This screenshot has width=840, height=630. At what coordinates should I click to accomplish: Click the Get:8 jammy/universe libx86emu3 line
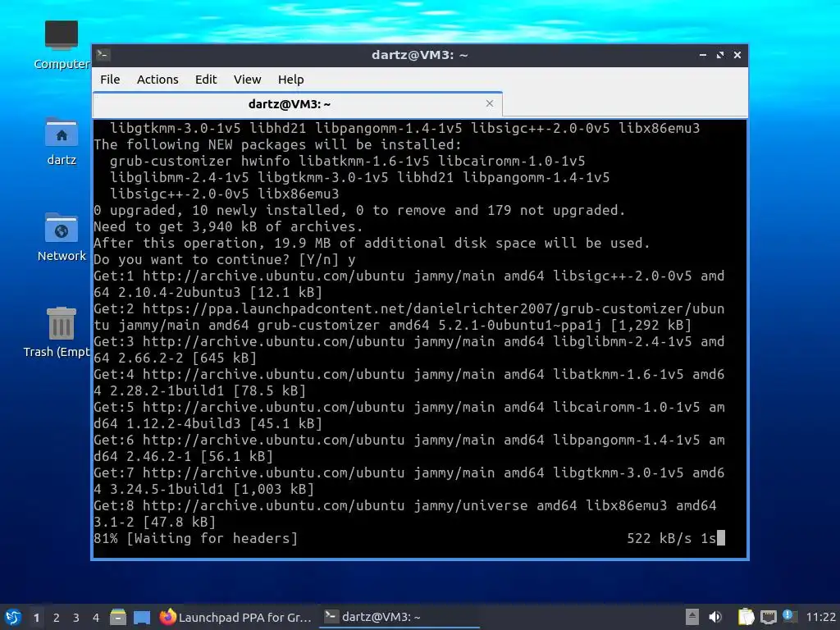(404, 514)
